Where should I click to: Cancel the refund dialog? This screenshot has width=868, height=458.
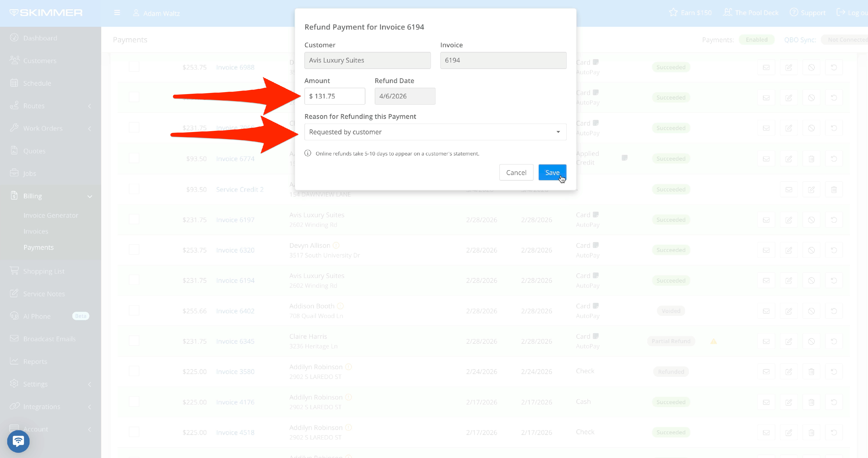point(516,172)
